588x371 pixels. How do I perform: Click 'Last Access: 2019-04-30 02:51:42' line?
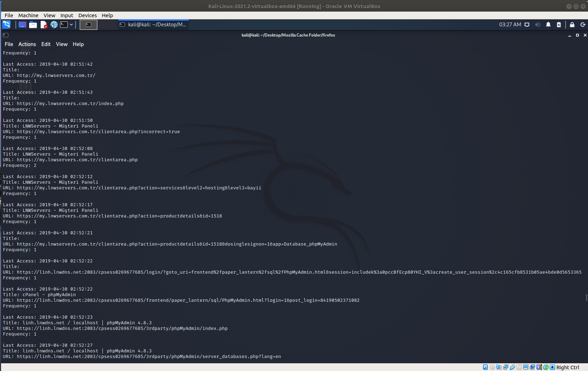[48, 64]
